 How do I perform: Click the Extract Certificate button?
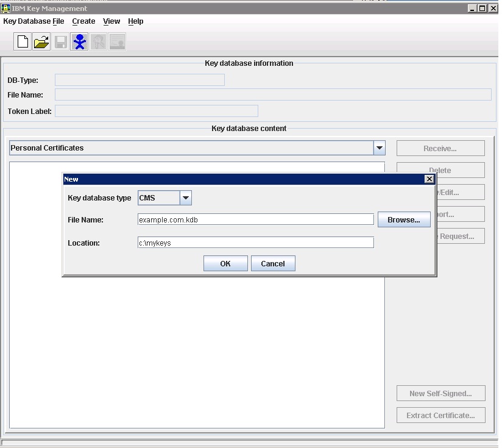[x=440, y=415]
